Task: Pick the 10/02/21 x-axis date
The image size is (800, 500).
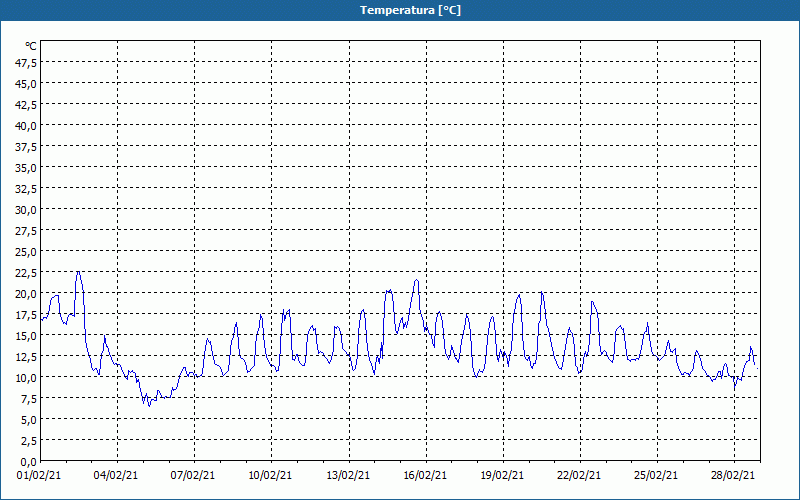Action: click(x=271, y=476)
